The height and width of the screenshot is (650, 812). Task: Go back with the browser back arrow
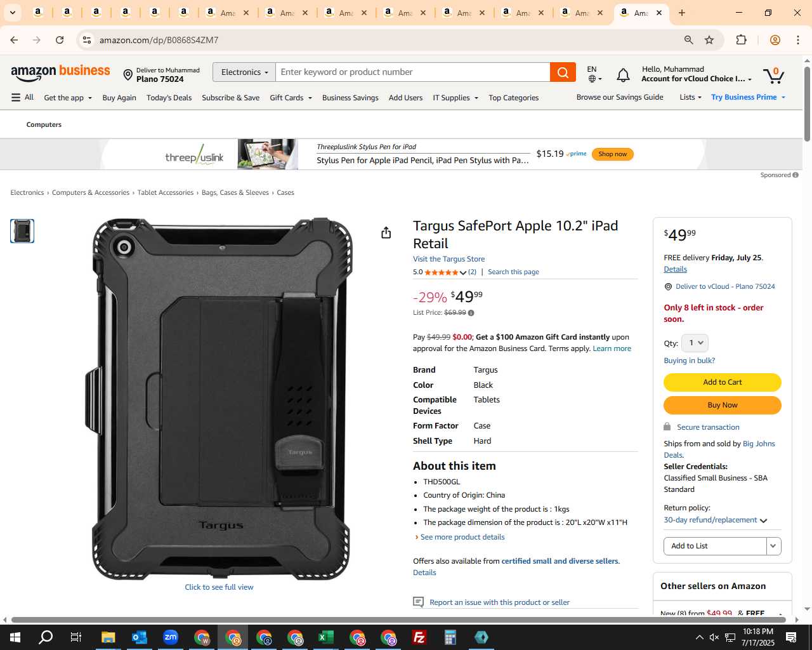[14, 40]
